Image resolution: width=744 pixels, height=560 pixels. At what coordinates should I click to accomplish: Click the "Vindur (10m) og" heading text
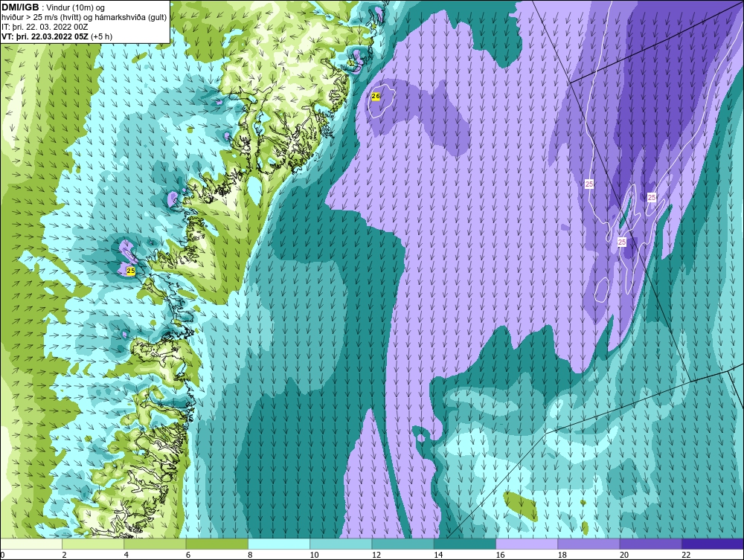pyautogui.click(x=77, y=7)
